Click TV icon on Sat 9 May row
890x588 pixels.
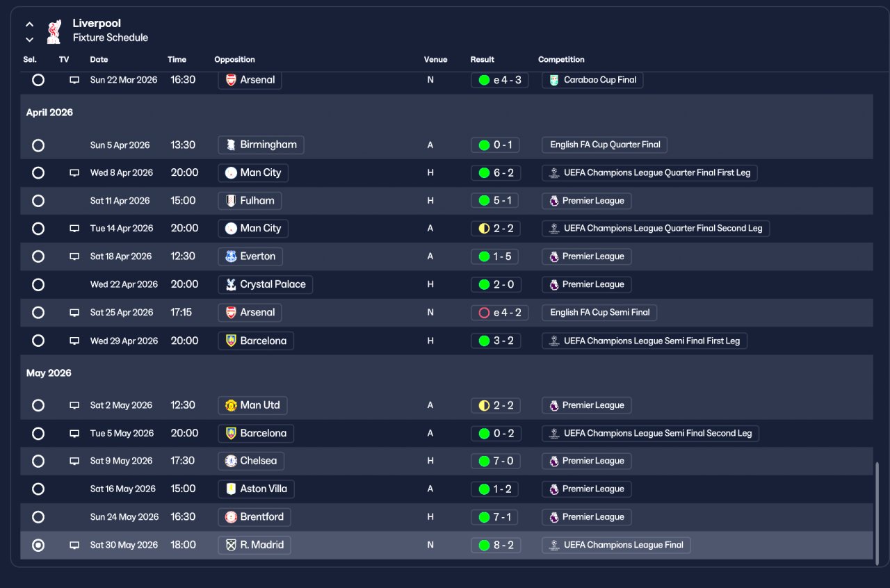click(x=74, y=462)
